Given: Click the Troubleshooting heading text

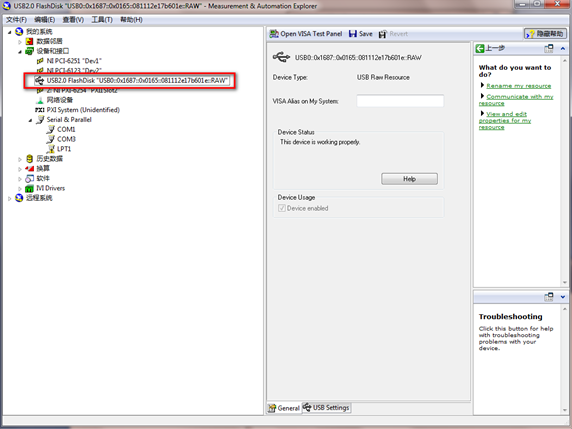Looking at the screenshot, I should pos(510,317).
